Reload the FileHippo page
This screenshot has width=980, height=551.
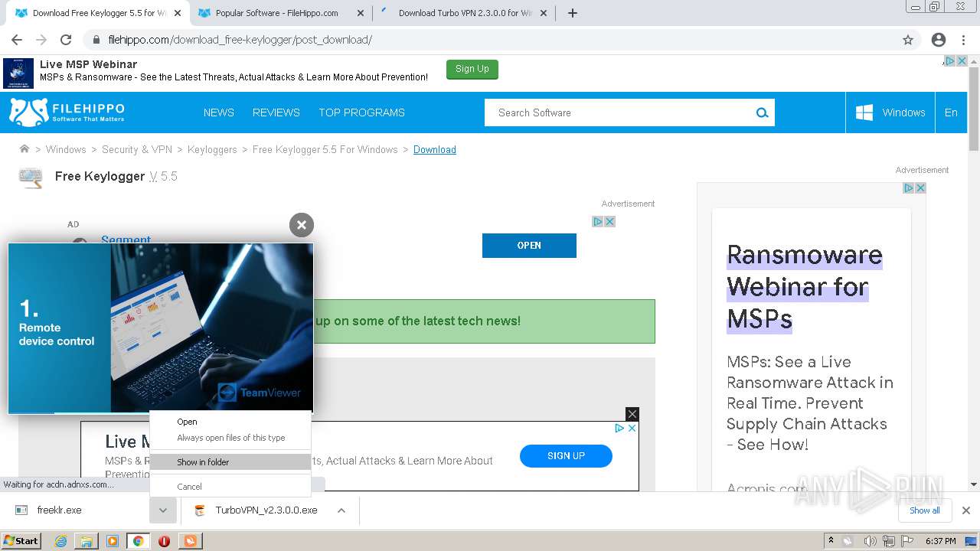66,40
